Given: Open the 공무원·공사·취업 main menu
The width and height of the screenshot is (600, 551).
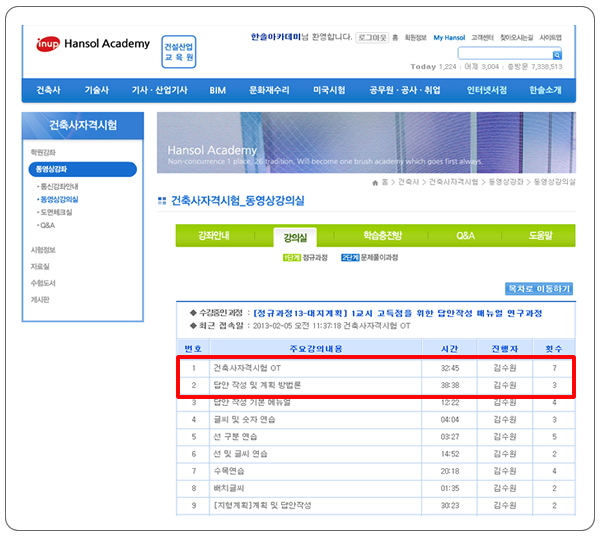Looking at the screenshot, I should coord(405,90).
